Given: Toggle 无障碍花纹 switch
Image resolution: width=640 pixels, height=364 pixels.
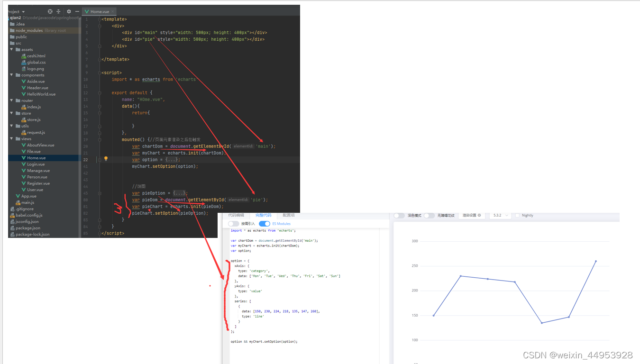Looking at the screenshot, I should (429, 216).
